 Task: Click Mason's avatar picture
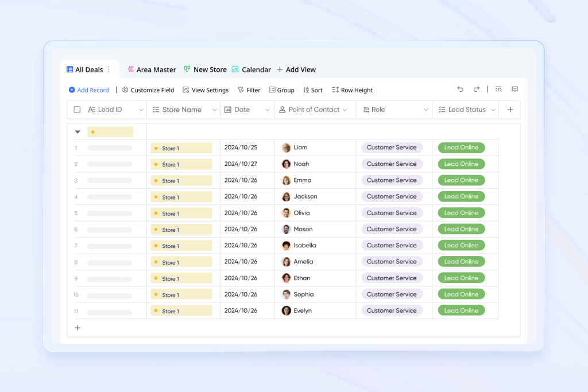tap(286, 230)
